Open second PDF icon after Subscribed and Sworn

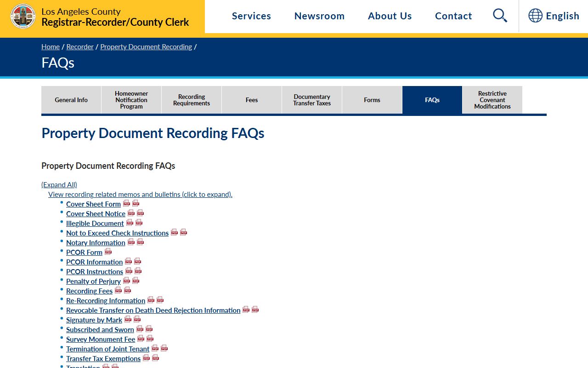point(149,329)
